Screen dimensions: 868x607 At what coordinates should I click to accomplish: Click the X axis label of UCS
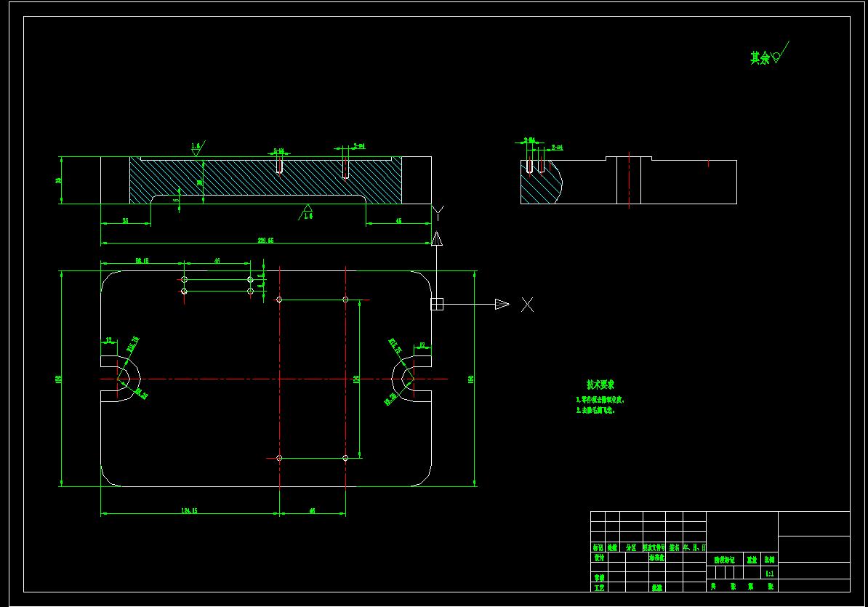click(527, 305)
